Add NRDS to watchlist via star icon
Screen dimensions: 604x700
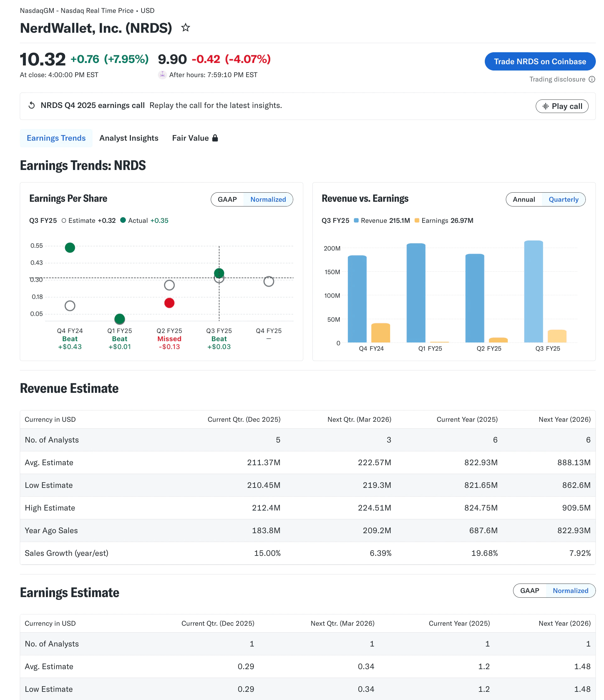[185, 28]
